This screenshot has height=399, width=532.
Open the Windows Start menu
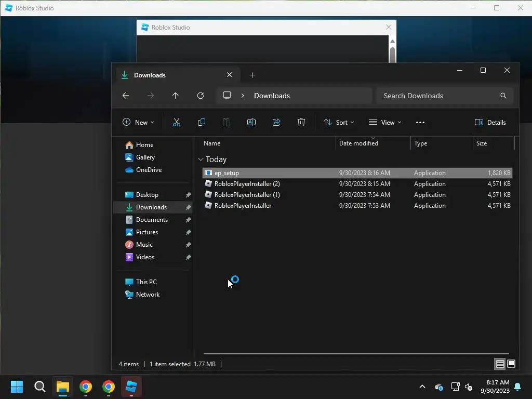17,387
